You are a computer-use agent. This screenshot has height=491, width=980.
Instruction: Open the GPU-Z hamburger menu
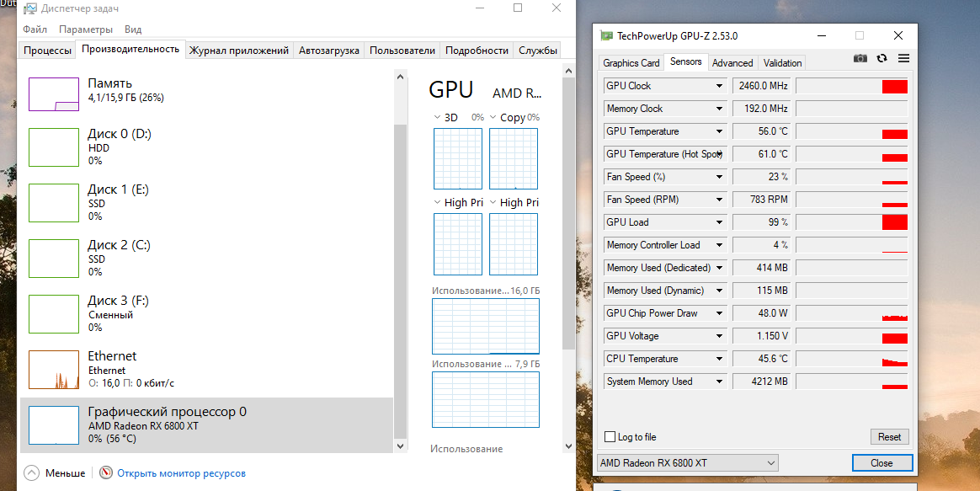click(903, 58)
